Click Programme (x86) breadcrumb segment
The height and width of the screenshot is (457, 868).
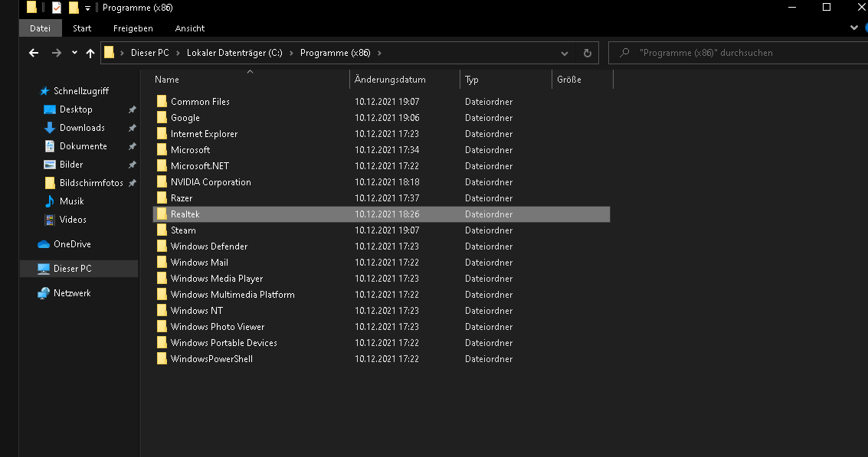336,53
